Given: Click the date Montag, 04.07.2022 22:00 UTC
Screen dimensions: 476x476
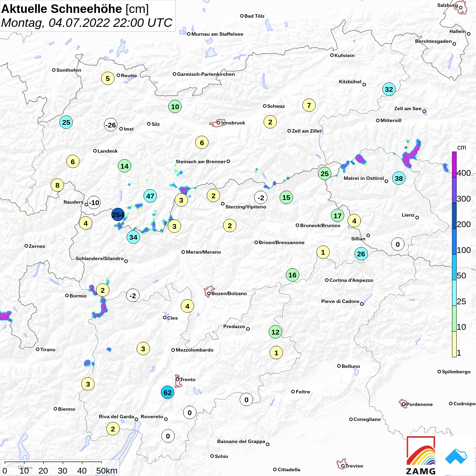Looking at the screenshot, I should pyautogui.click(x=87, y=23).
